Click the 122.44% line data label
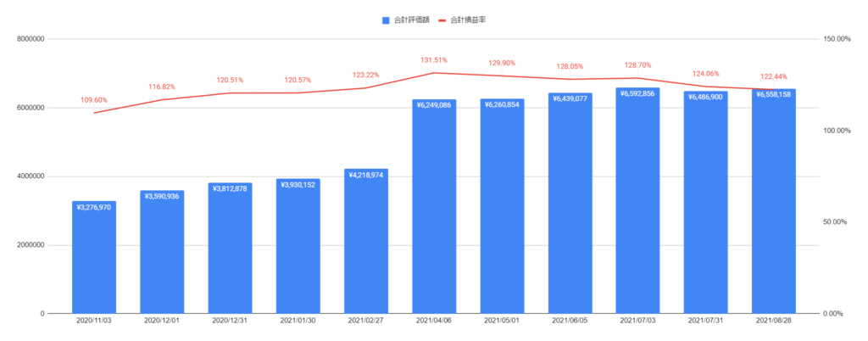This screenshot has height=341, width=868. click(x=774, y=76)
